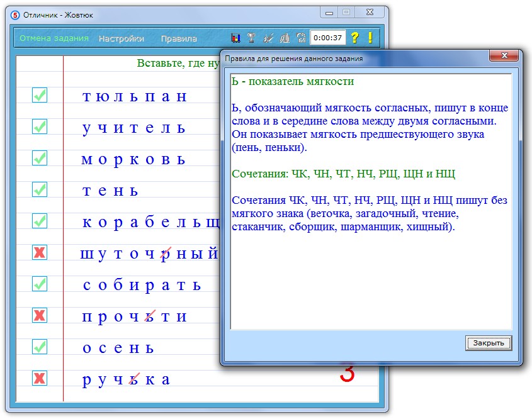Screen dimensions: 532x419
Task: Click the trophy cup icon
Action: [251, 38]
